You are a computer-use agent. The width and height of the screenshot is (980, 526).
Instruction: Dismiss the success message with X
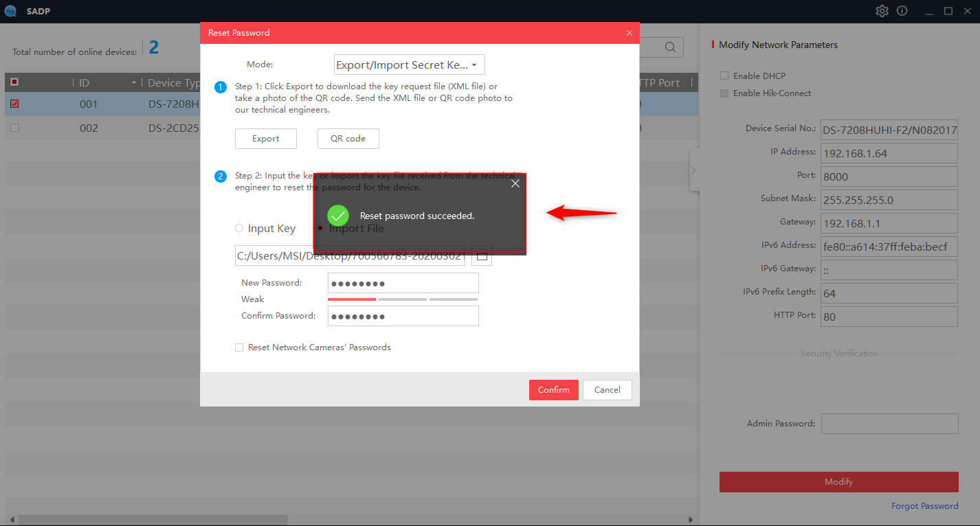click(x=515, y=183)
